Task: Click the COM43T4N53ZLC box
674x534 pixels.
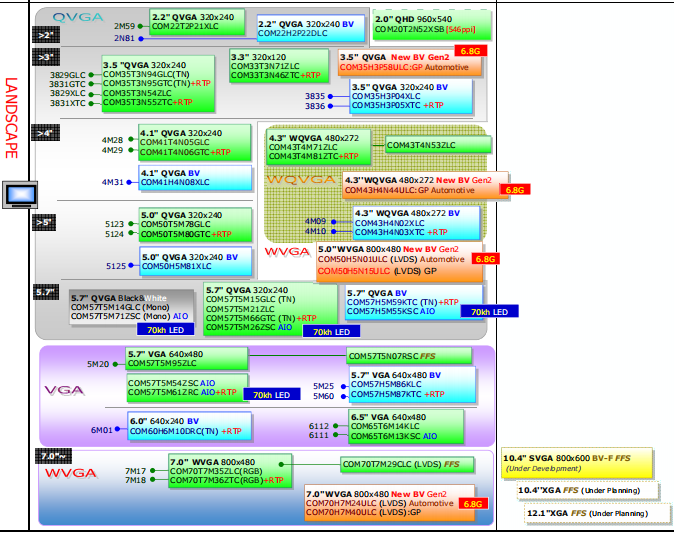Action: (x=438, y=145)
